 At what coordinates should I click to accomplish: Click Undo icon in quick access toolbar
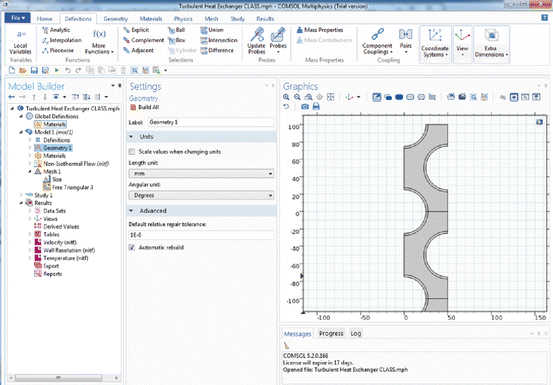(68, 71)
